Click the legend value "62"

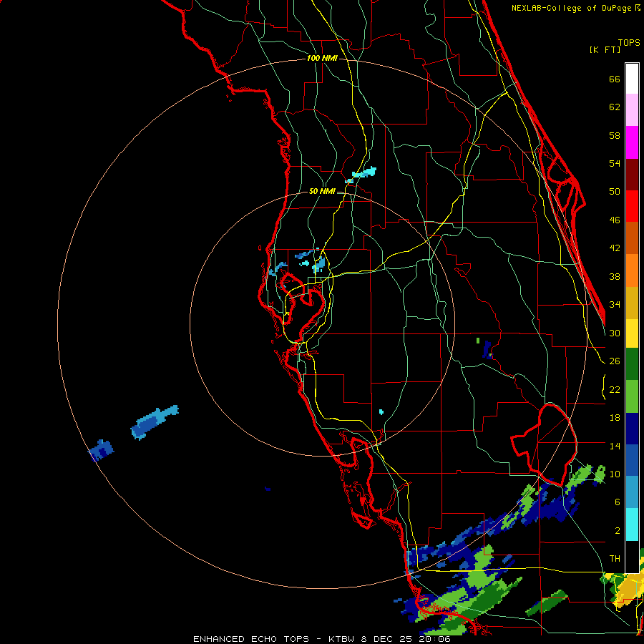615,107
